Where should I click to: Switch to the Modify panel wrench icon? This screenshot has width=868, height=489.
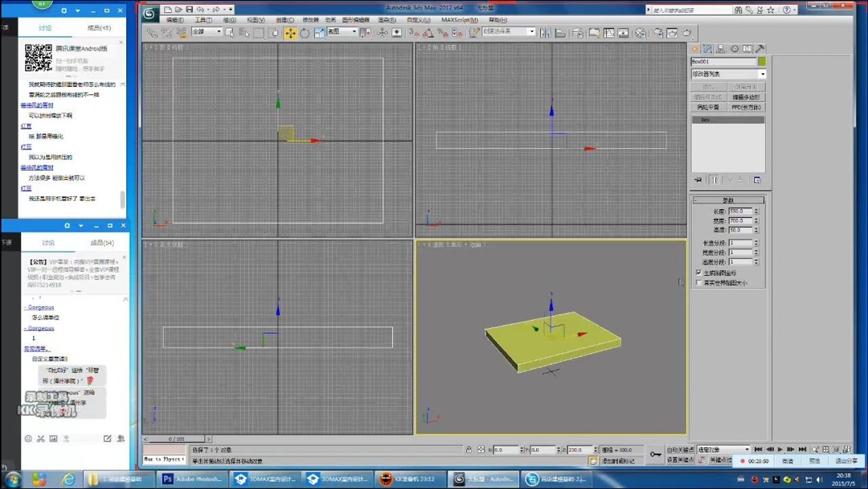707,47
